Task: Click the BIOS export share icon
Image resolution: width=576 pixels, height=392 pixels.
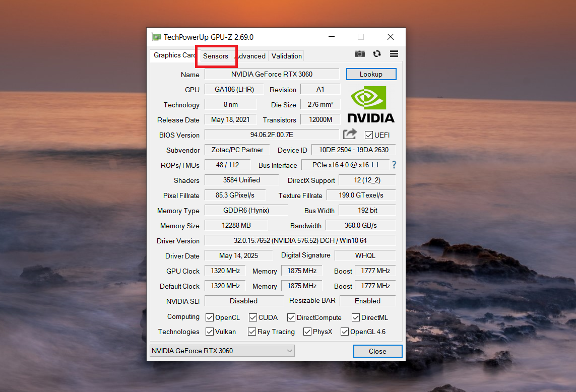Action: click(350, 134)
